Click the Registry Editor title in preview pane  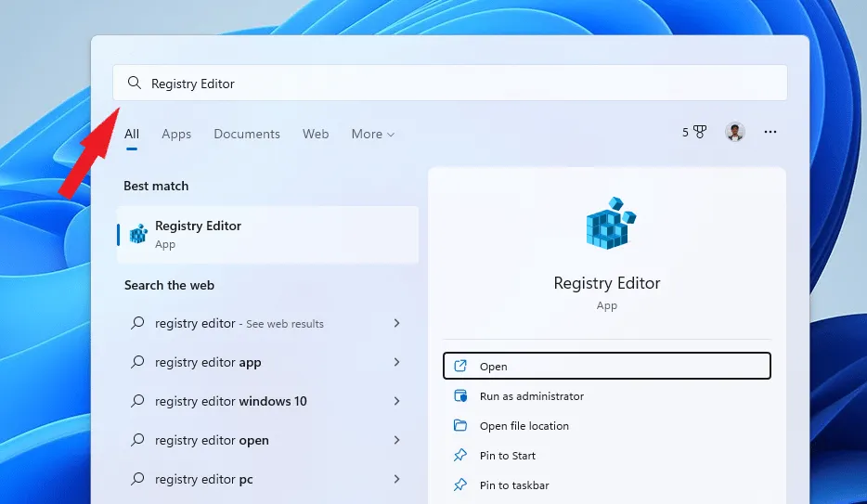point(606,283)
